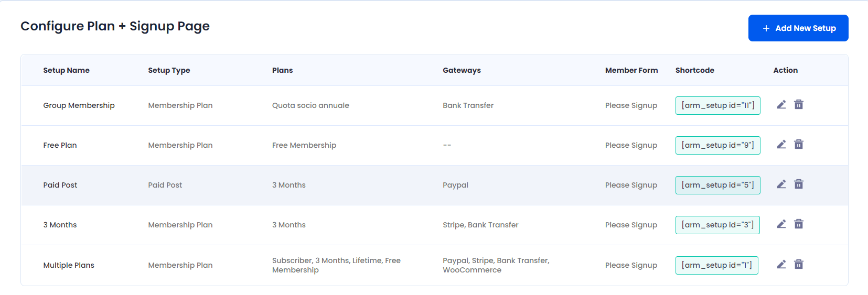
Task: Copy shortcode arm_setup id="11"
Action: [717, 105]
